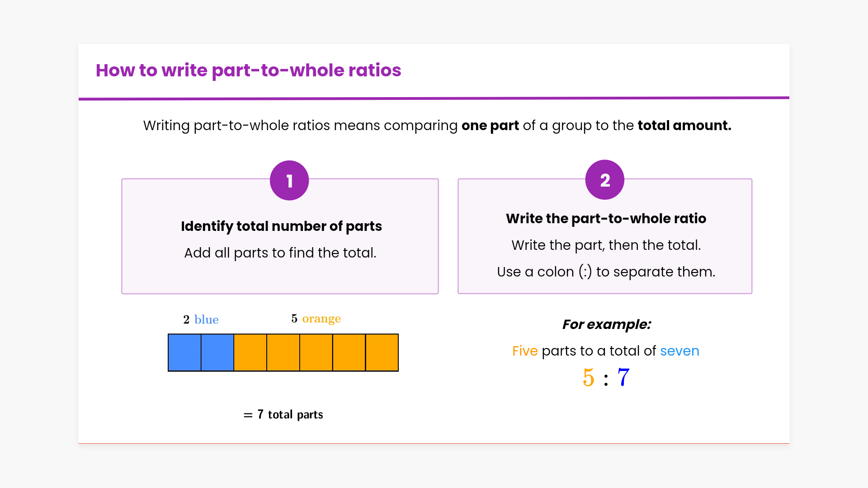Click "Add all parts to find the total."
This screenshot has height=488, width=868.
coord(280,253)
